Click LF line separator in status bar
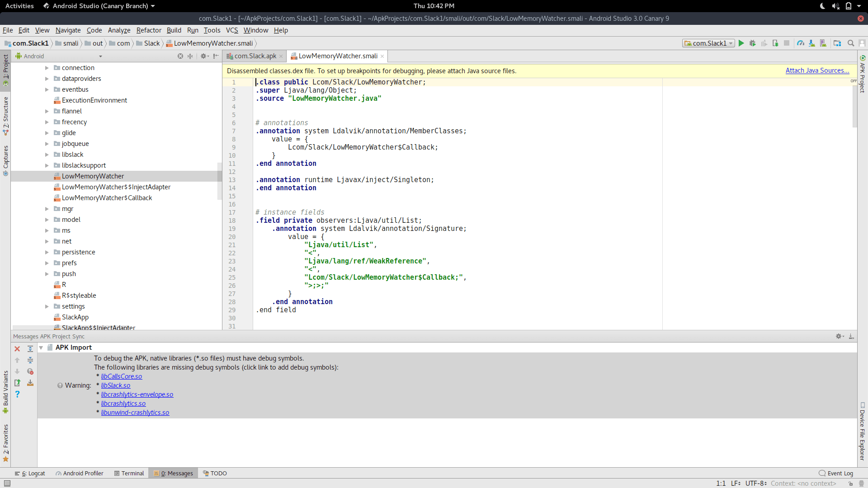868x488 pixels. (736, 483)
